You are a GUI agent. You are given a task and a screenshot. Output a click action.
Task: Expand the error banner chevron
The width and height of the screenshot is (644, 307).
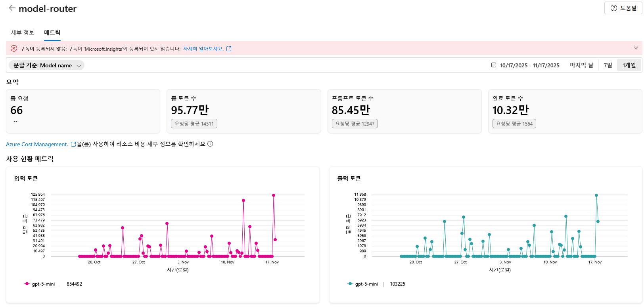pyautogui.click(x=636, y=48)
